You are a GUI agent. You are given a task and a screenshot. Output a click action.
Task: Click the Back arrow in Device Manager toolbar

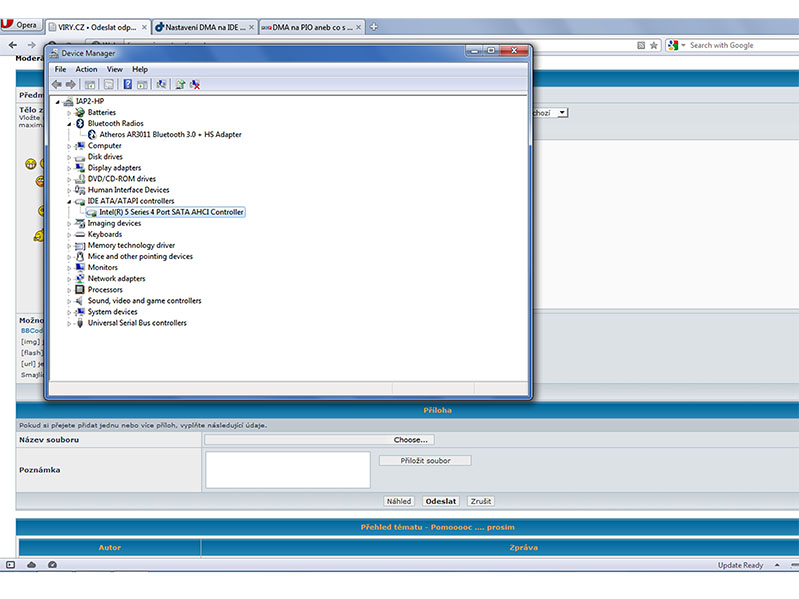pos(57,85)
